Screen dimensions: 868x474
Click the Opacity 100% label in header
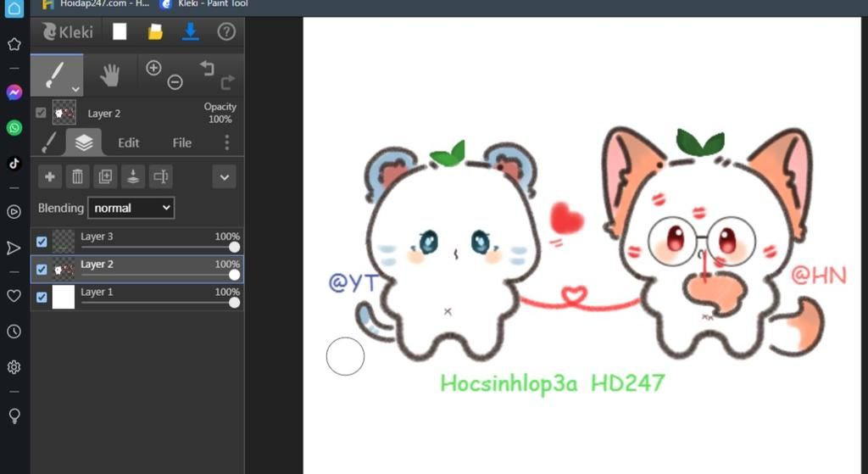(220, 113)
